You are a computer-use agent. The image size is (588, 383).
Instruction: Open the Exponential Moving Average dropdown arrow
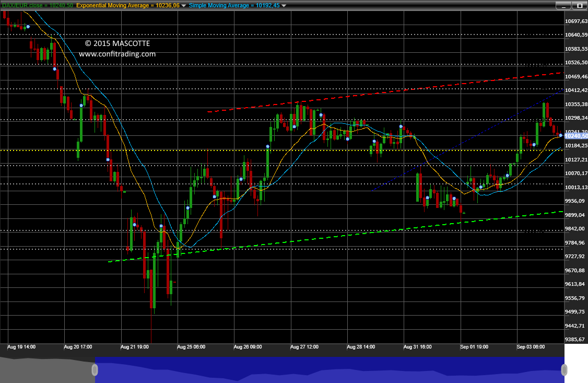183,6
